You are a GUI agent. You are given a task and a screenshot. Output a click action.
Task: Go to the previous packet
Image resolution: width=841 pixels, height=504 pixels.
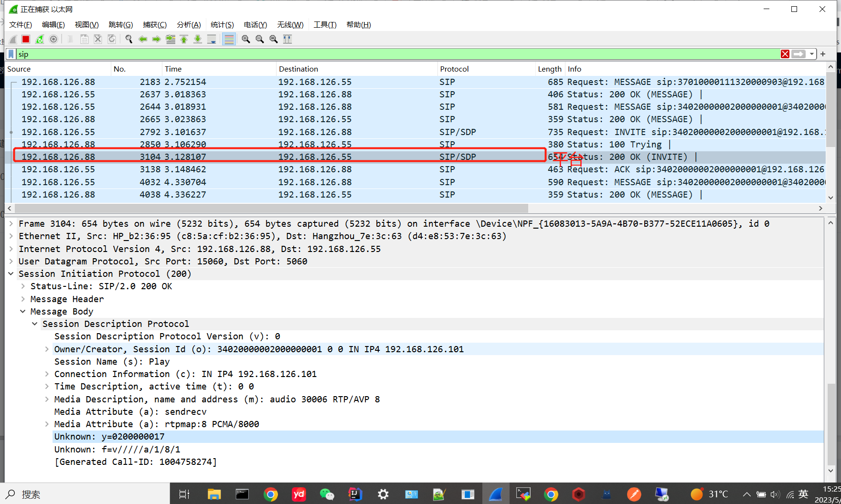143,39
